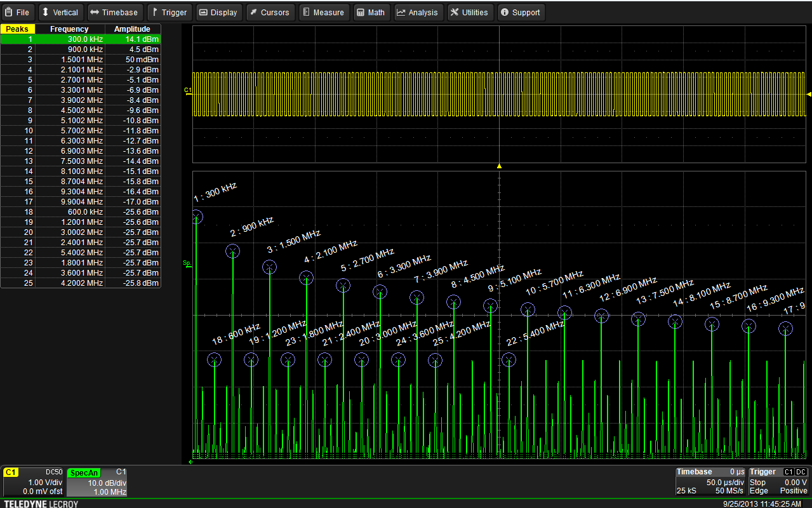The image size is (812, 508).
Task: Select peak row with 8.7004 MHz
Action: click(81, 182)
